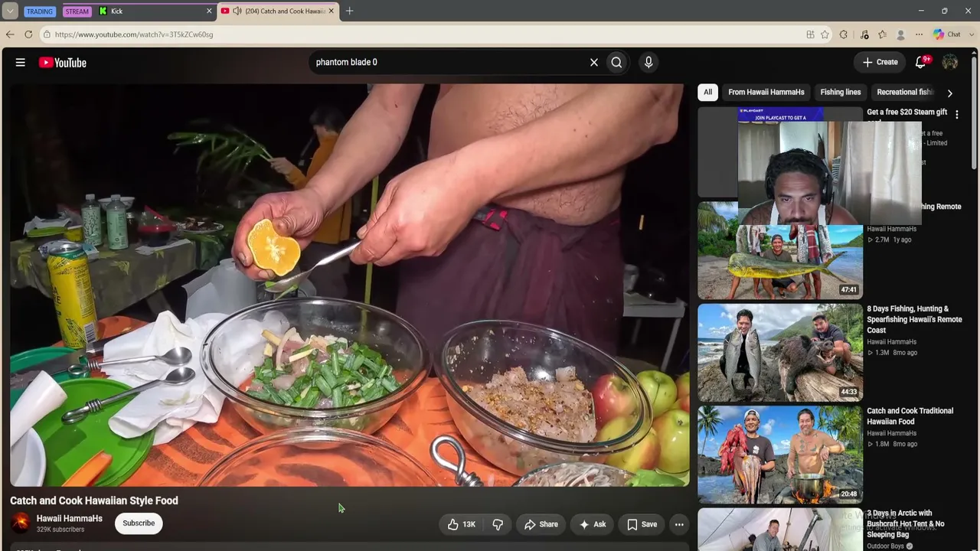Select the From Hawaii HammaHs chip
Screen dimensions: 980x551
pos(766,93)
